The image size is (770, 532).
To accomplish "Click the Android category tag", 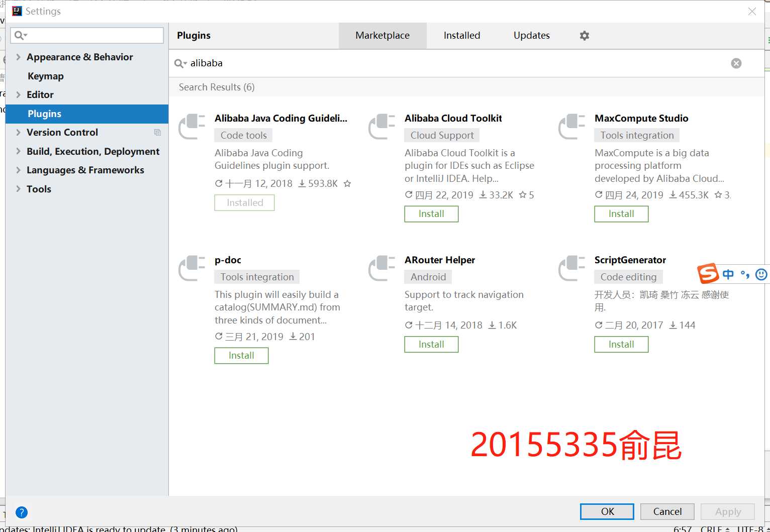I will (x=428, y=277).
